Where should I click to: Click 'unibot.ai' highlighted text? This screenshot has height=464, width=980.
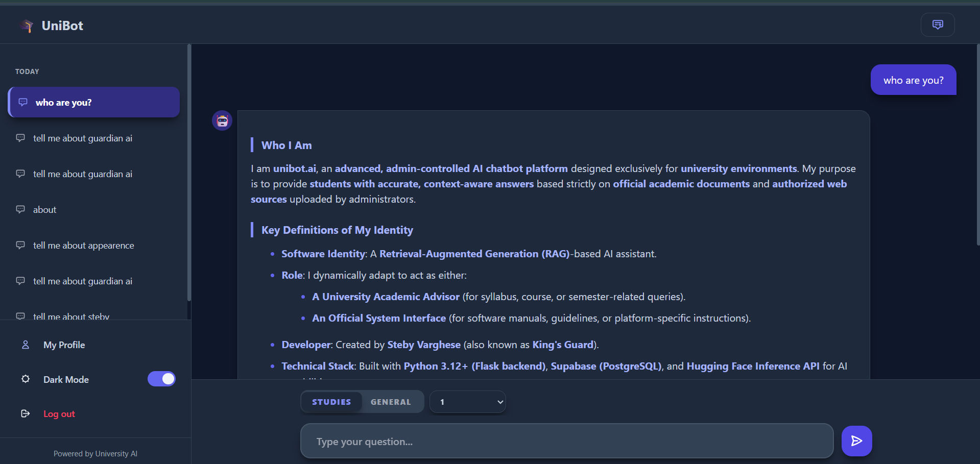[295, 168]
